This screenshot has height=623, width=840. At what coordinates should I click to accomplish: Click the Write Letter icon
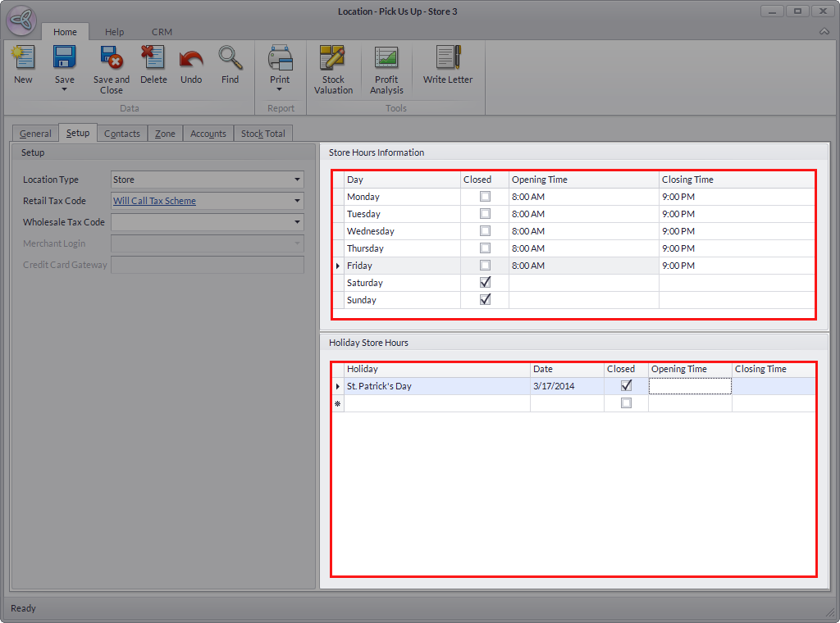tap(448, 58)
